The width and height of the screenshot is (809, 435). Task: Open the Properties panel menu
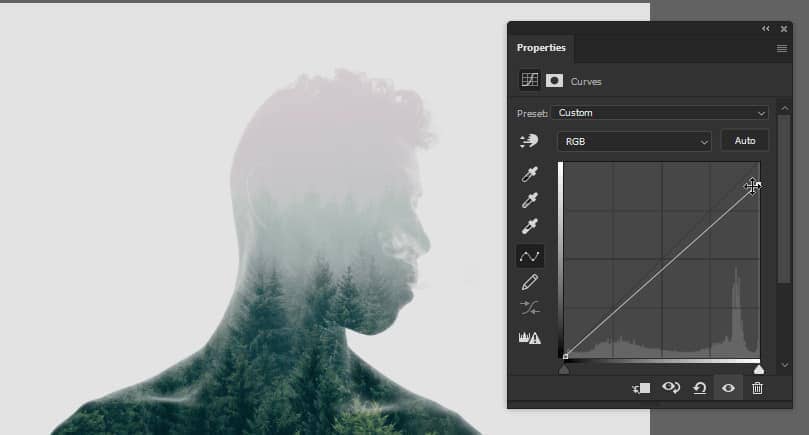[x=782, y=49]
